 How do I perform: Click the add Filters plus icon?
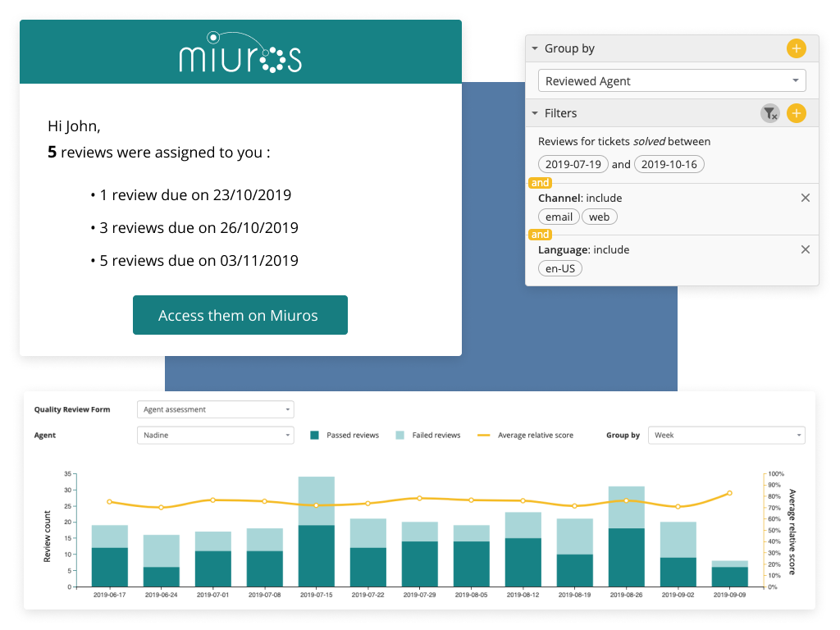point(796,113)
